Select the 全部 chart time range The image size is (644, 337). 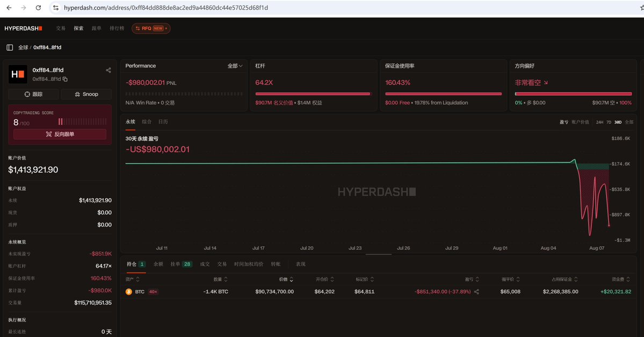click(x=629, y=122)
